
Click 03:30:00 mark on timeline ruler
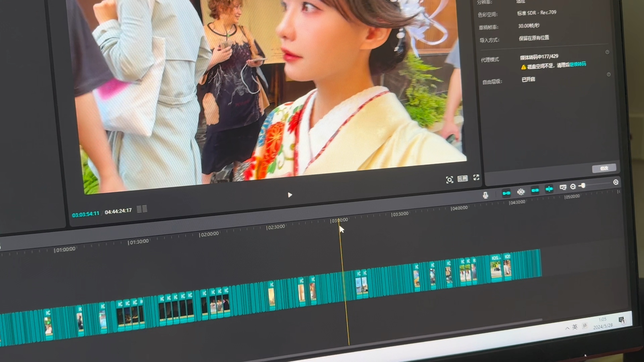point(399,214)
